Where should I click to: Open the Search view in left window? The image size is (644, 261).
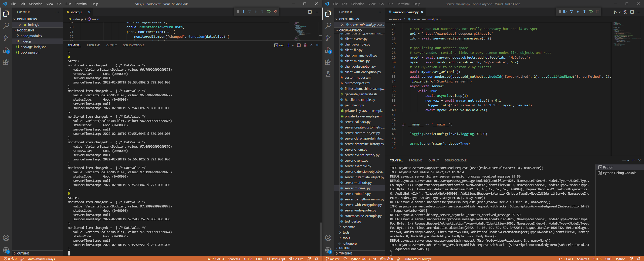(x=6, y=25)
